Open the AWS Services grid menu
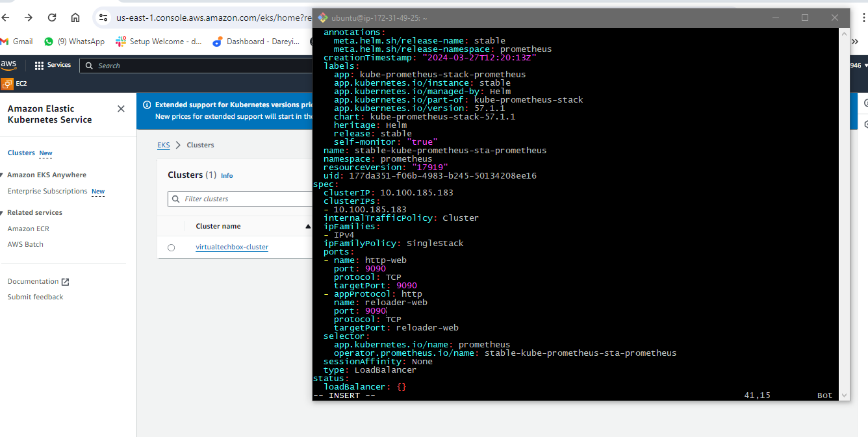 [53, 65]
